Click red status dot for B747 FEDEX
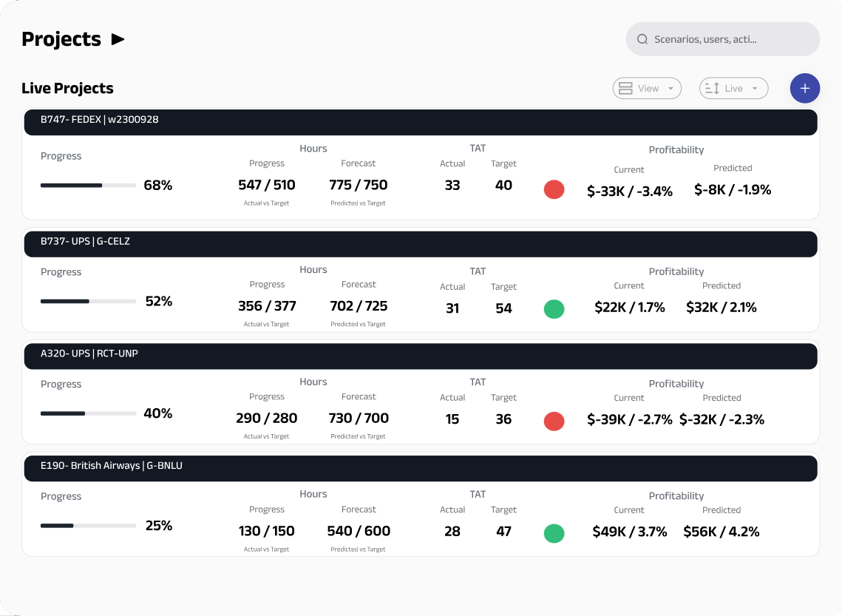This screenshot has height=616, width=842. (x=554, y=190)
